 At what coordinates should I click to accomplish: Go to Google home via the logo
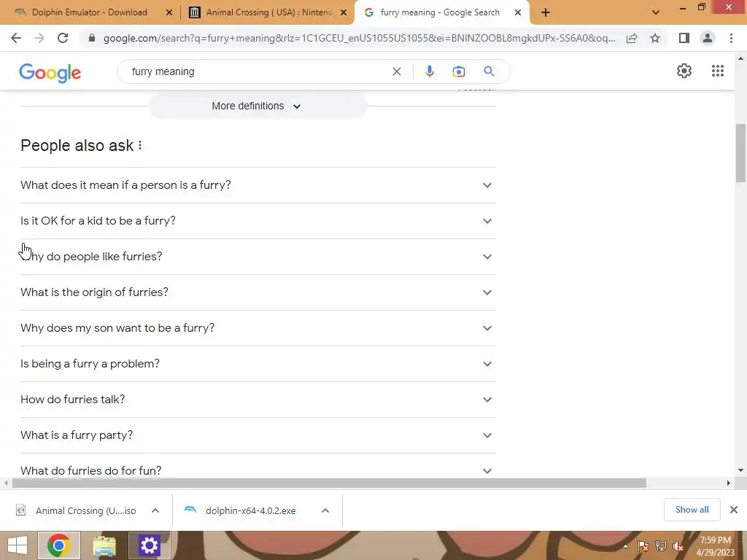click(50, 73)
